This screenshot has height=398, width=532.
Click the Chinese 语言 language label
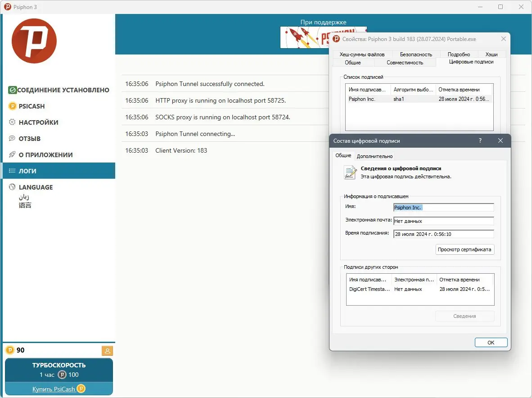(x=25, y=205)
